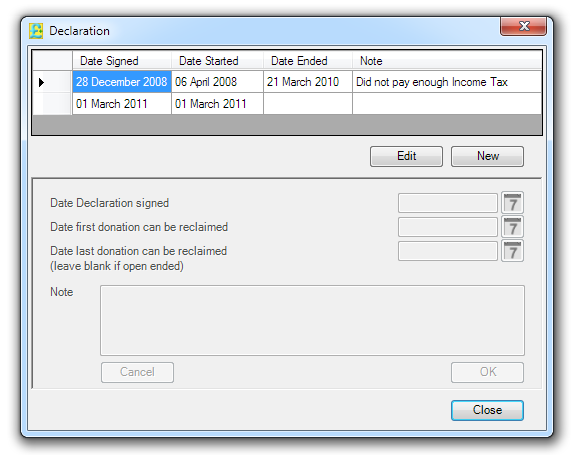Sort by the Date Signed column header
The height and width of the screenshot is (455, 575).
(x=122, y=61)
